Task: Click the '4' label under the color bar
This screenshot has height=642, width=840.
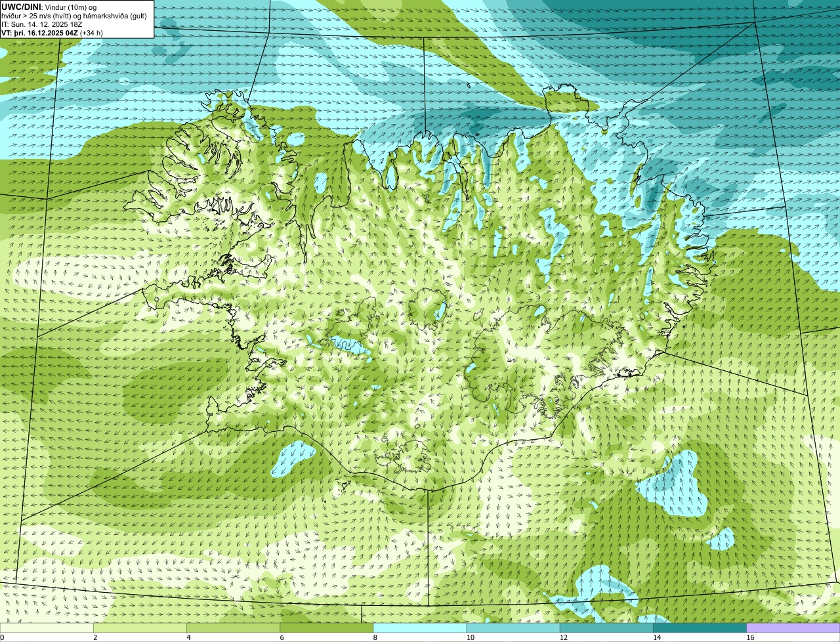Action: tap(188, 637)
